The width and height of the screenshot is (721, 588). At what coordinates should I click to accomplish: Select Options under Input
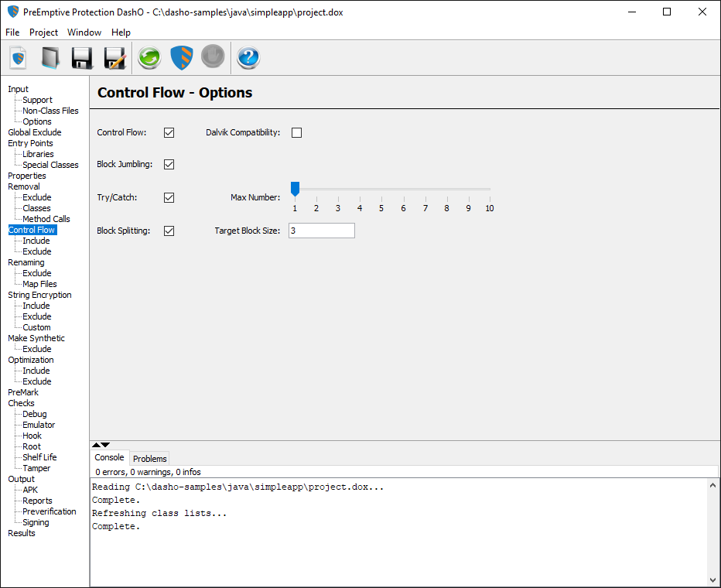point(37,121)
